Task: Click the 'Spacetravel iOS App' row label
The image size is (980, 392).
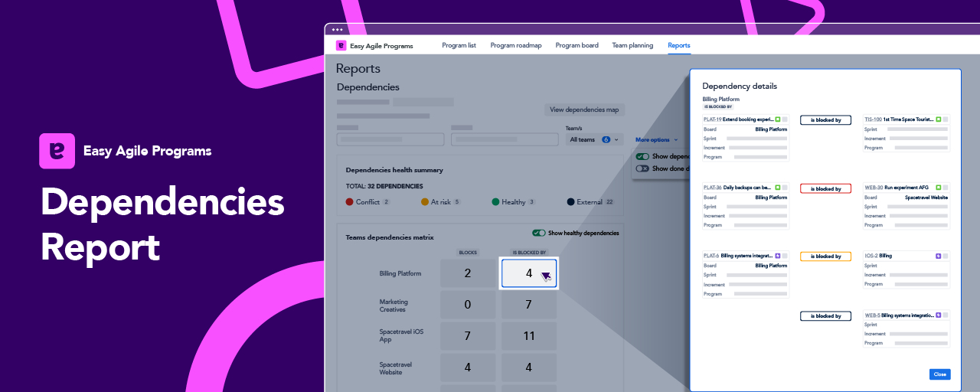Action: click(x=401, y=335)
